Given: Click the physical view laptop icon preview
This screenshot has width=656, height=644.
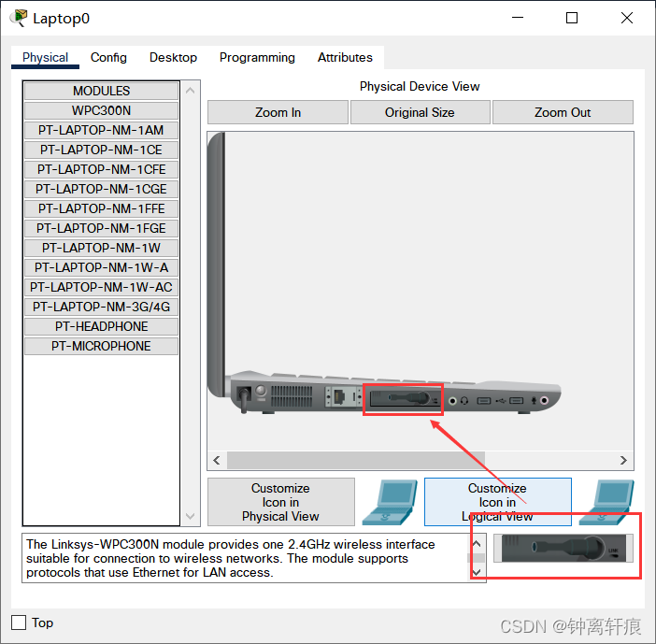Looking at the screenshot, I should [390, 502].
